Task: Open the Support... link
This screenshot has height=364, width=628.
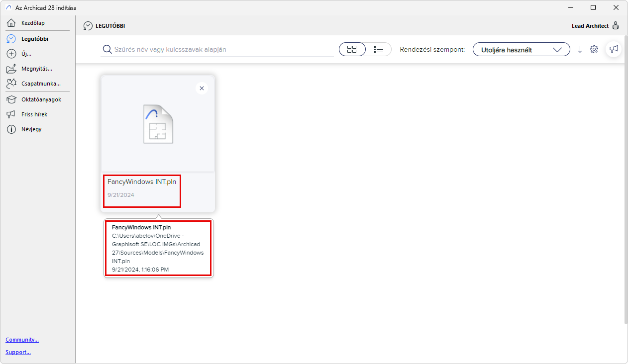Action: point(18,352)
